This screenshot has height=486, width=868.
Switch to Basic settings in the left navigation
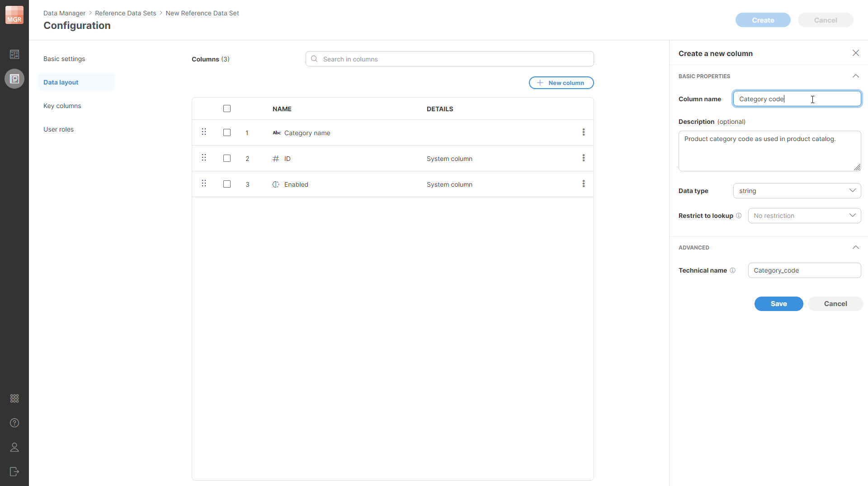pos(64,58)
